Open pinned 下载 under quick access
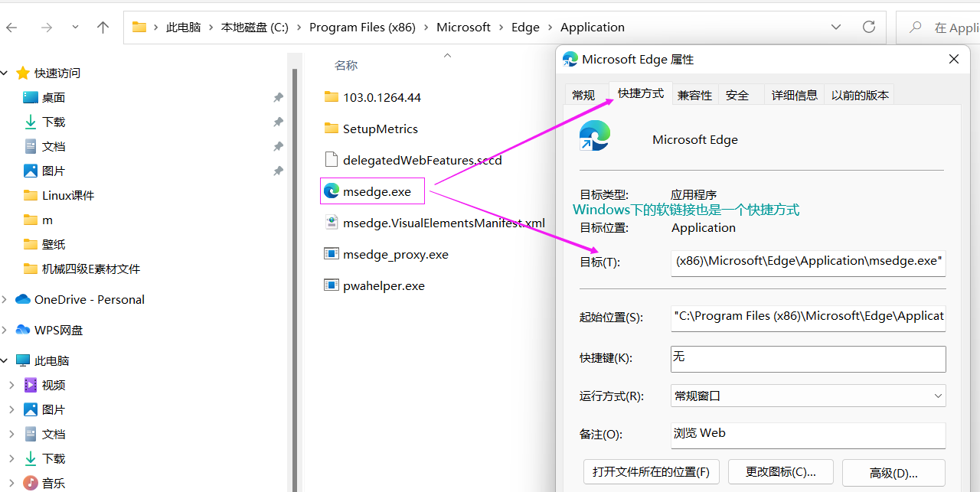Viewport: 980px width, 492px height. (54, 122)
